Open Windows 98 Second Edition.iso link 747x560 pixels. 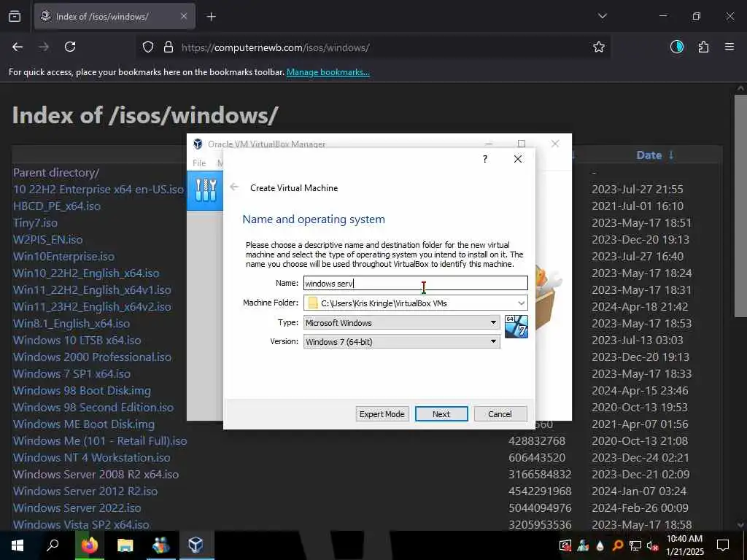[x=93, y=407]
